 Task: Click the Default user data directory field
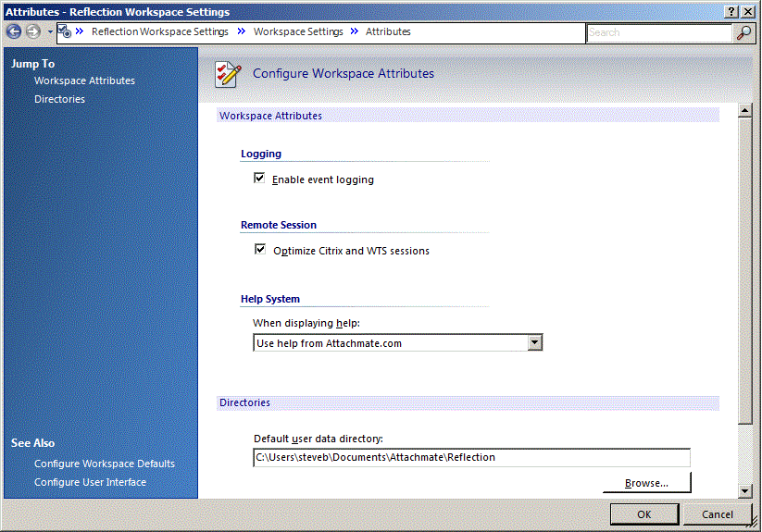click(471, 457)
